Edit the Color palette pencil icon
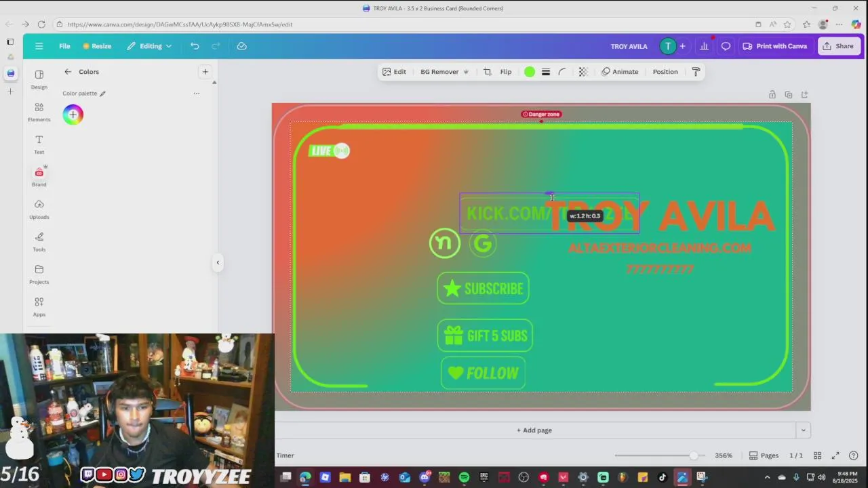This screenshot has height=488, width=868. [x=102, y=94]
